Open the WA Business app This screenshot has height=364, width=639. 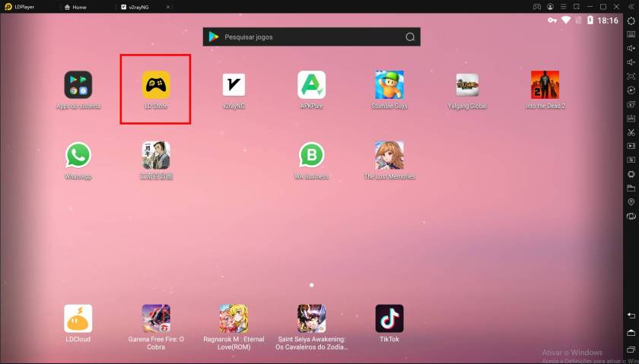click(x=311, y=155)
